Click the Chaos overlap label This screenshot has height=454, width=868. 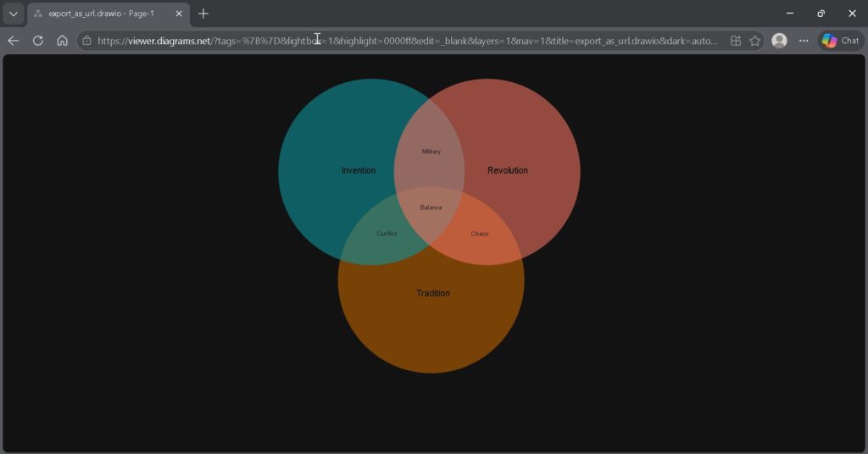(x=480, y=234)
